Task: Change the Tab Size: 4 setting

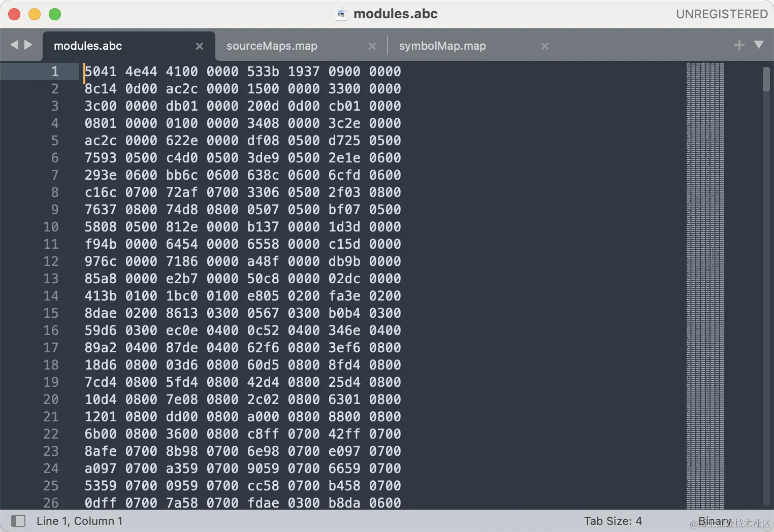Action: tap(613, 521)
